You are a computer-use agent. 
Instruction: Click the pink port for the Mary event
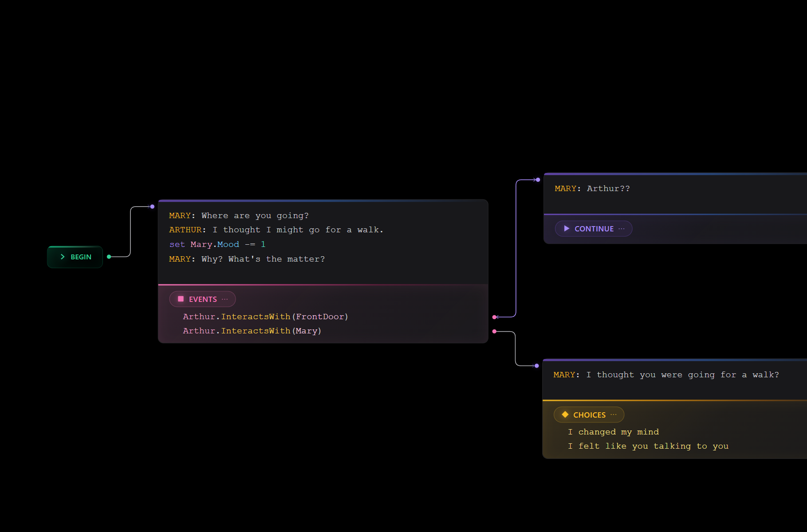[x=494, y=331]
